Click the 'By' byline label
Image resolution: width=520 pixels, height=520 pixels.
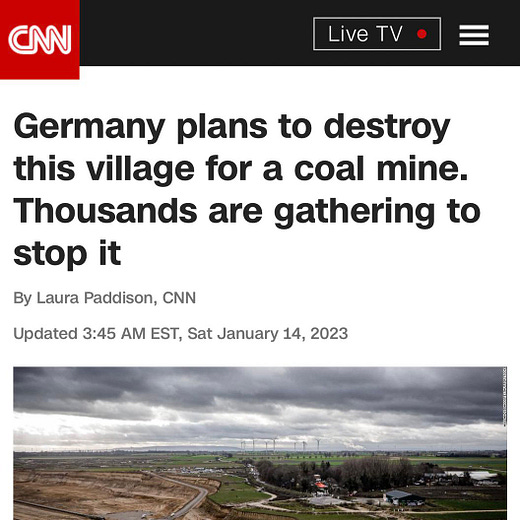point(23,298)
